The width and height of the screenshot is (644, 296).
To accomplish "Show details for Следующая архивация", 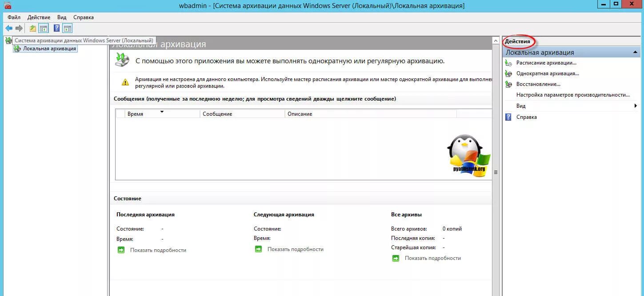I will tap(296, 249).
